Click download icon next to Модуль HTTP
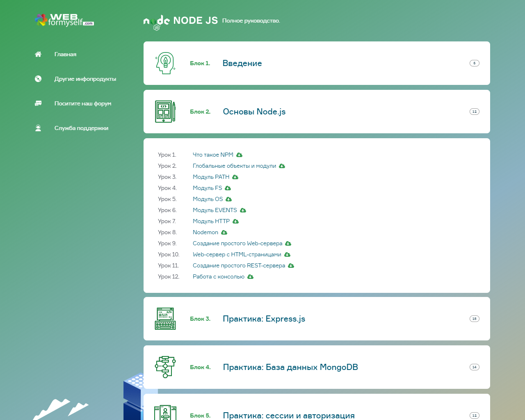525x420 pixels. pos(236,221)
